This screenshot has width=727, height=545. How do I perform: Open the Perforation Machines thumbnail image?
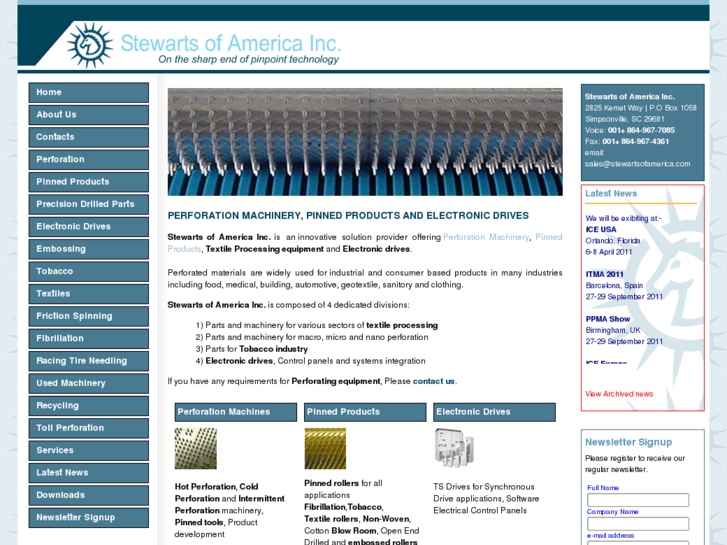[196, 449]
